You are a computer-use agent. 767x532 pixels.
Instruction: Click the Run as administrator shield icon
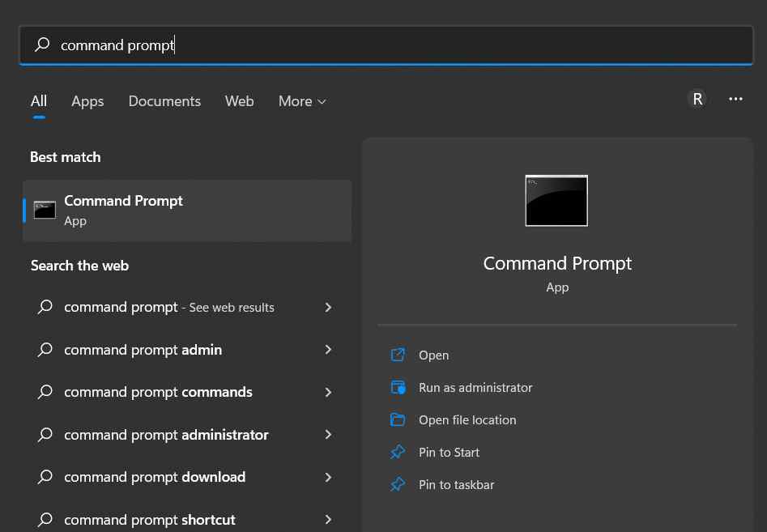(x=398, y=387)
